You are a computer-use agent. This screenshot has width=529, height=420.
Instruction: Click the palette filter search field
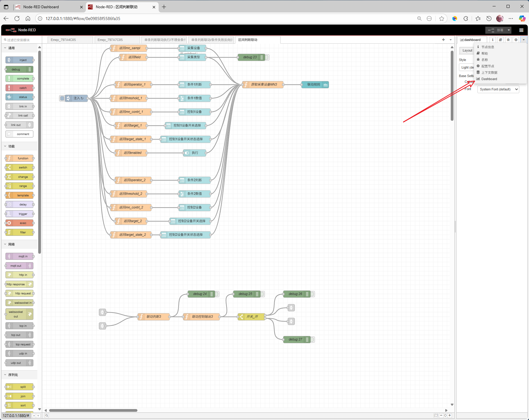(x=20, y=40)
